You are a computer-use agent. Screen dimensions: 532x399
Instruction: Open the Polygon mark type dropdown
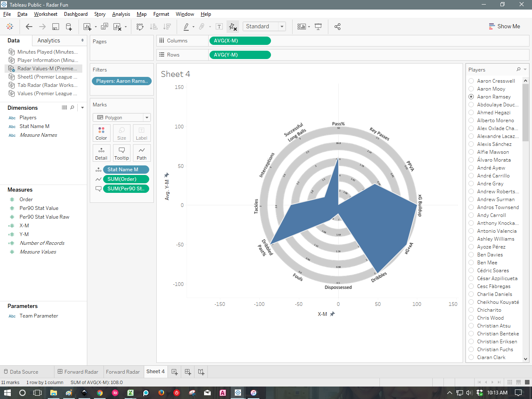coord(146,117)
